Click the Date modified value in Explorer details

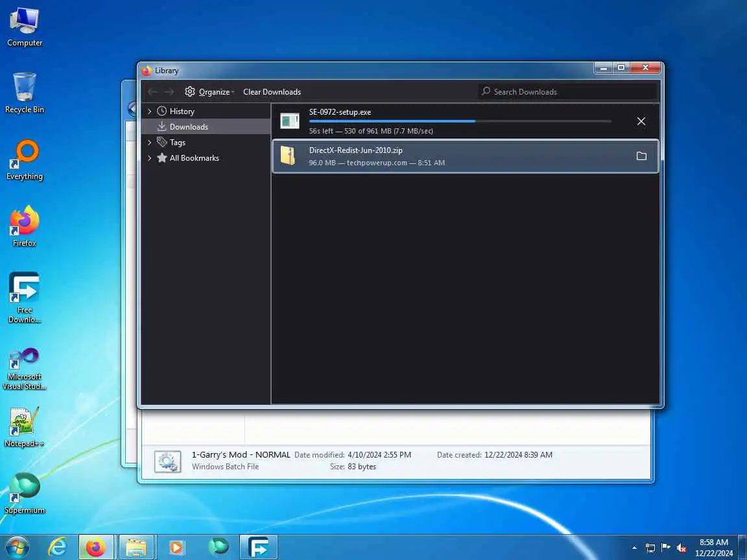[379, 455]
